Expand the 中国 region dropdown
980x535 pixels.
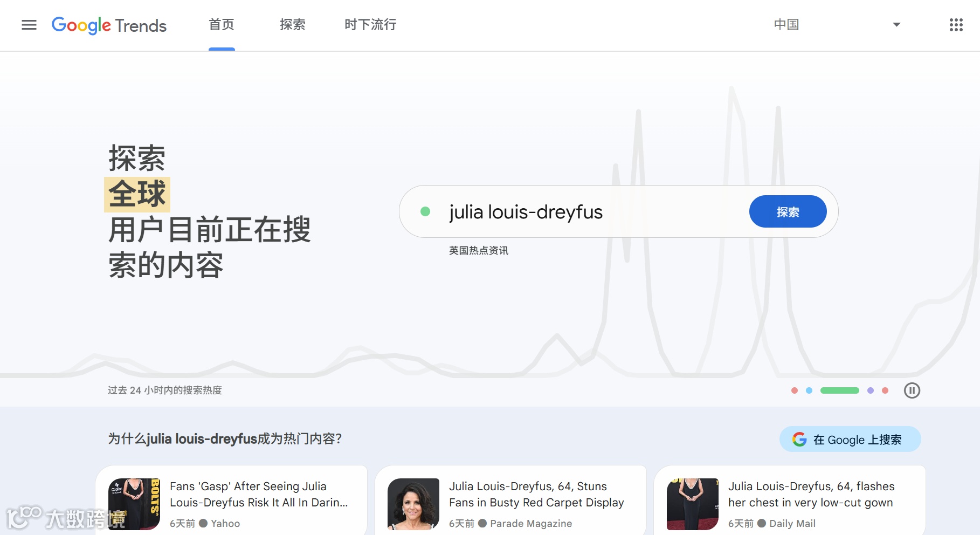[837, 25]
